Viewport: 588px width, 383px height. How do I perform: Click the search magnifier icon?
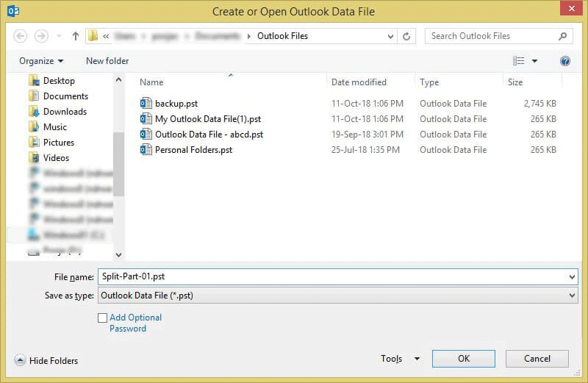tap(562, 36)
